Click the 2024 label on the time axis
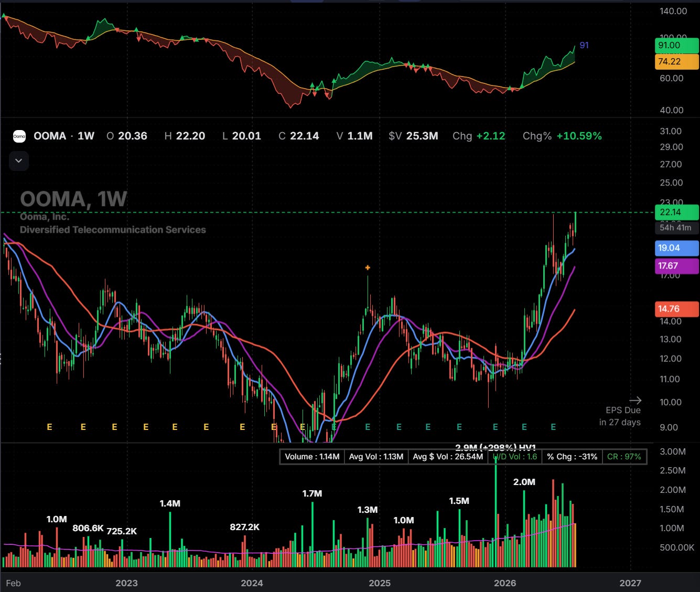 (x=252, y=583)
